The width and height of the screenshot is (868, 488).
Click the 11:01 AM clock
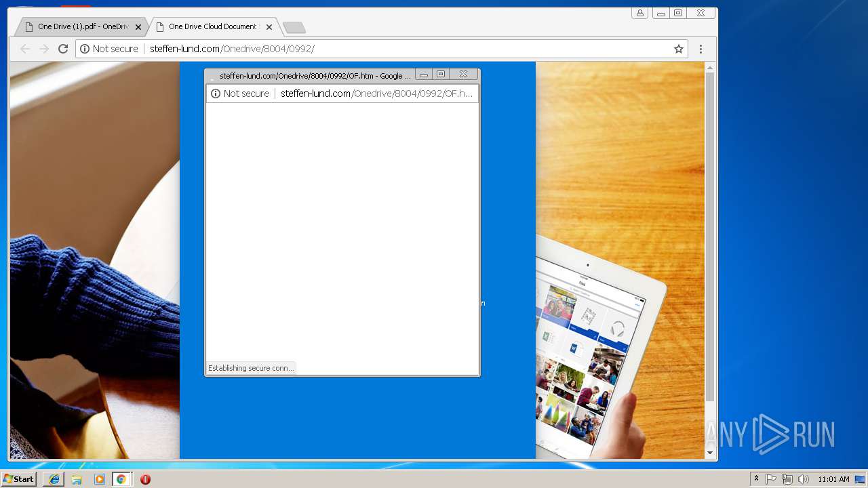833,479
